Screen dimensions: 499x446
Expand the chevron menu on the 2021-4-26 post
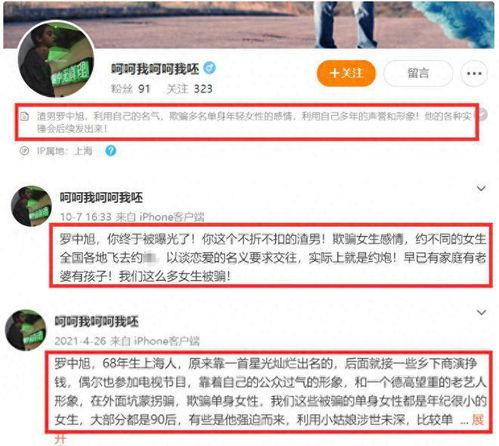point(481,313)
